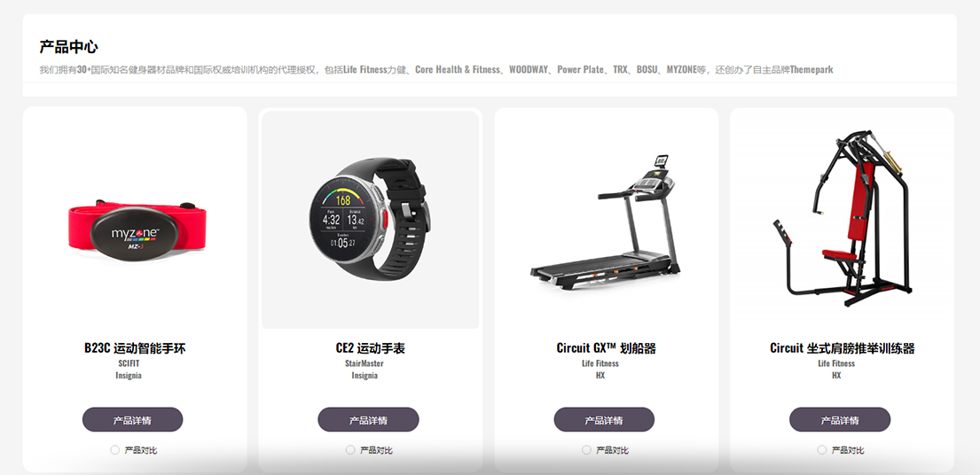980x475 pixels.
Task: Click the StairMaster brand label
Action: pos(365,363)
